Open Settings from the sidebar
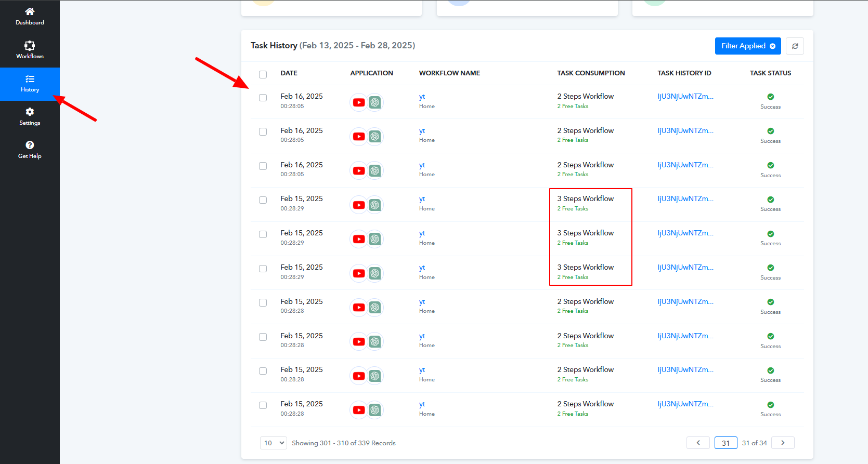This screenshot has width=868, height=464. tap(30, 117)
